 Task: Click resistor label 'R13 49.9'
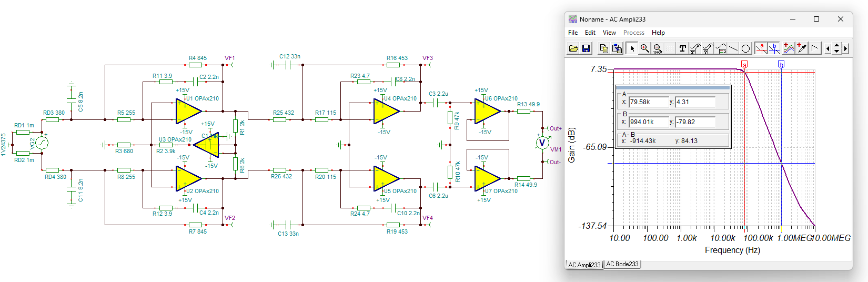pyautogui.click(x=528, y=104)
